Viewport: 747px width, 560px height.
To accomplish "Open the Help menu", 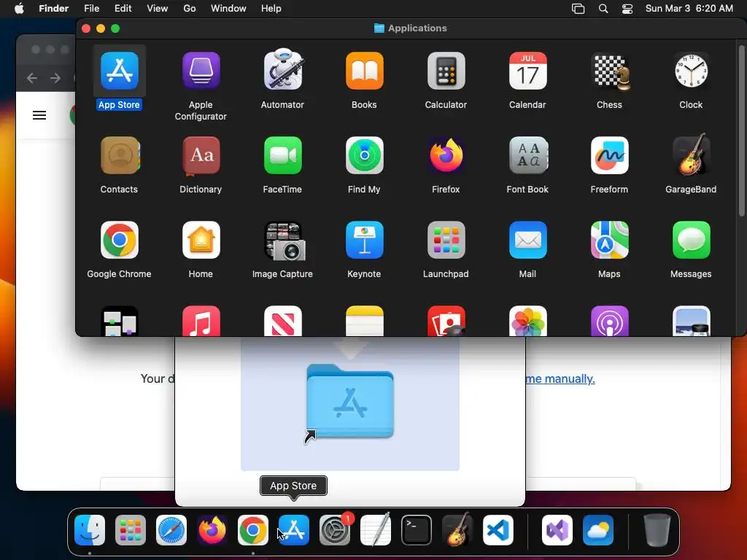I will 271,9.
